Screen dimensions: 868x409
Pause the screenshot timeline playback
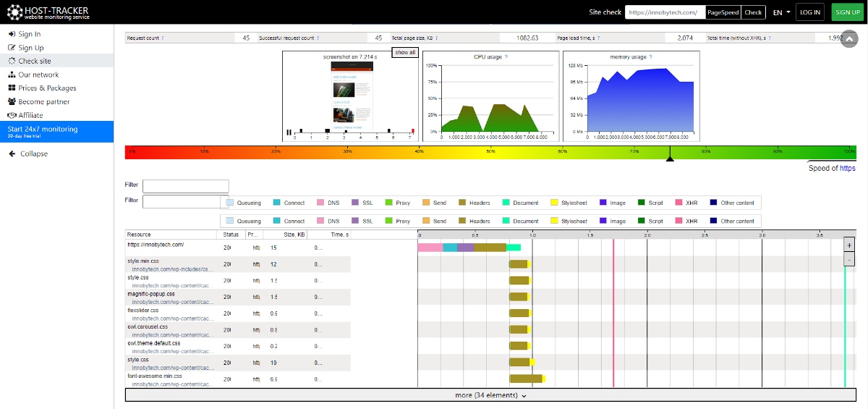[289, 132]
